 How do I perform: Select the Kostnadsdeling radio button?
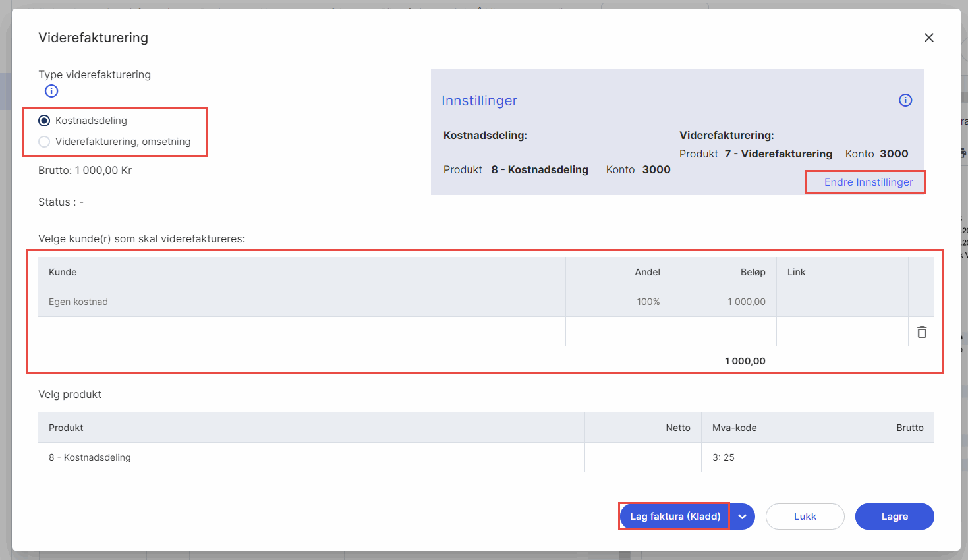44,121
